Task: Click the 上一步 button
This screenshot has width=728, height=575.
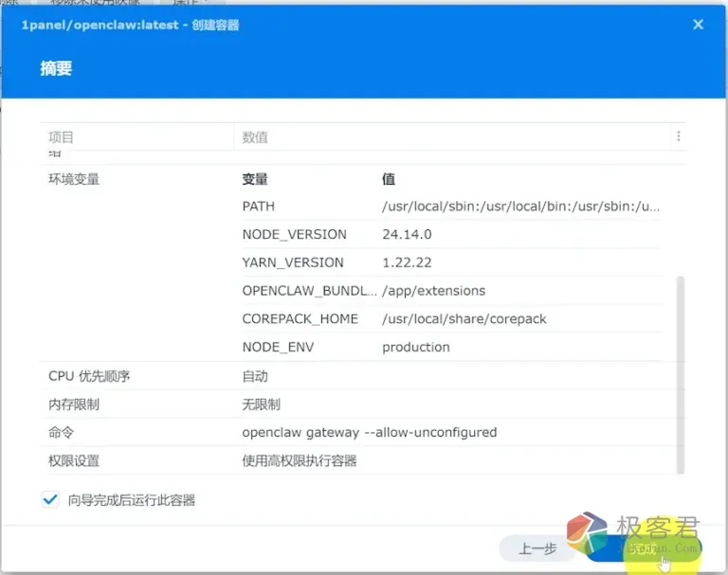Action: 537,548
